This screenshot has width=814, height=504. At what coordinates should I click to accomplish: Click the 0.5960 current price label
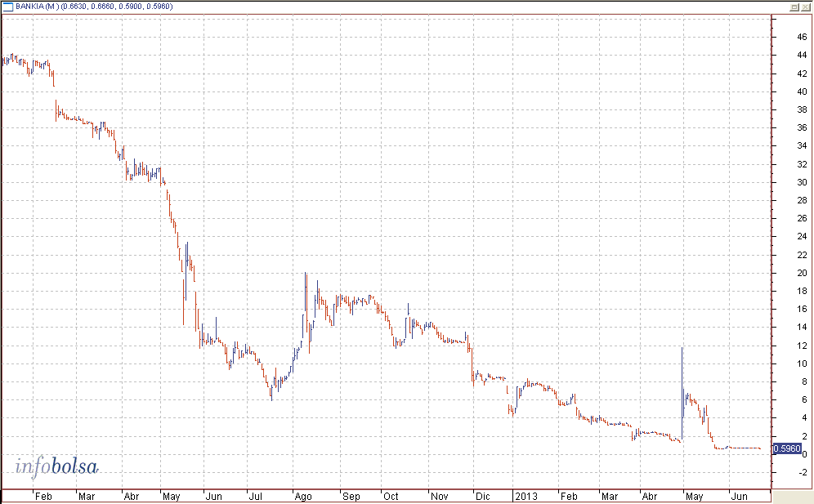787,448
